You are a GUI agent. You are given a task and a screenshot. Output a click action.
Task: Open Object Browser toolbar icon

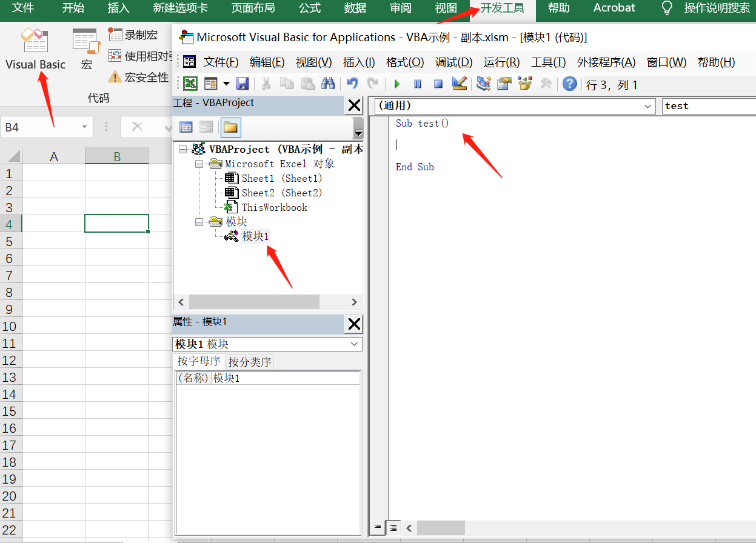525,84
